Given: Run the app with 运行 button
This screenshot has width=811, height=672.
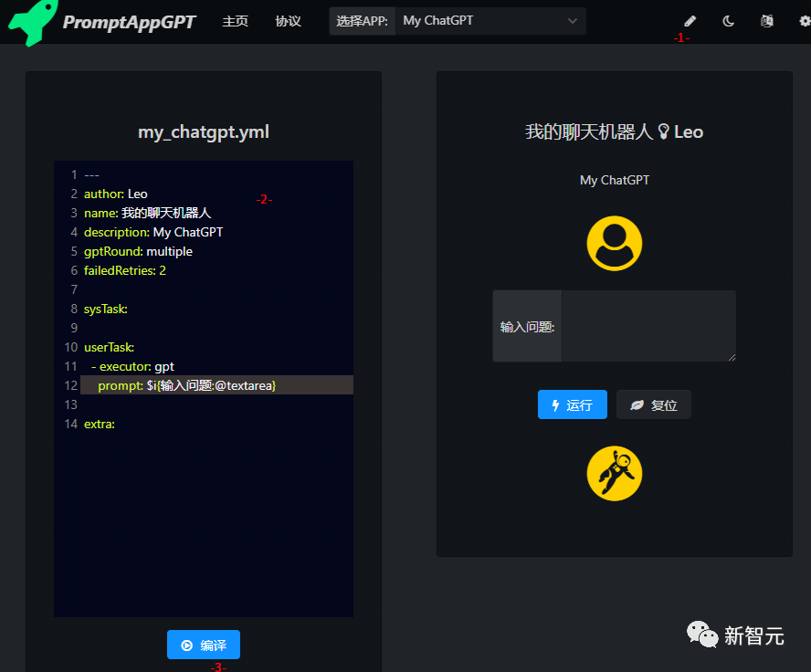Looking at the screenshot, I should (x=572, y=404).
